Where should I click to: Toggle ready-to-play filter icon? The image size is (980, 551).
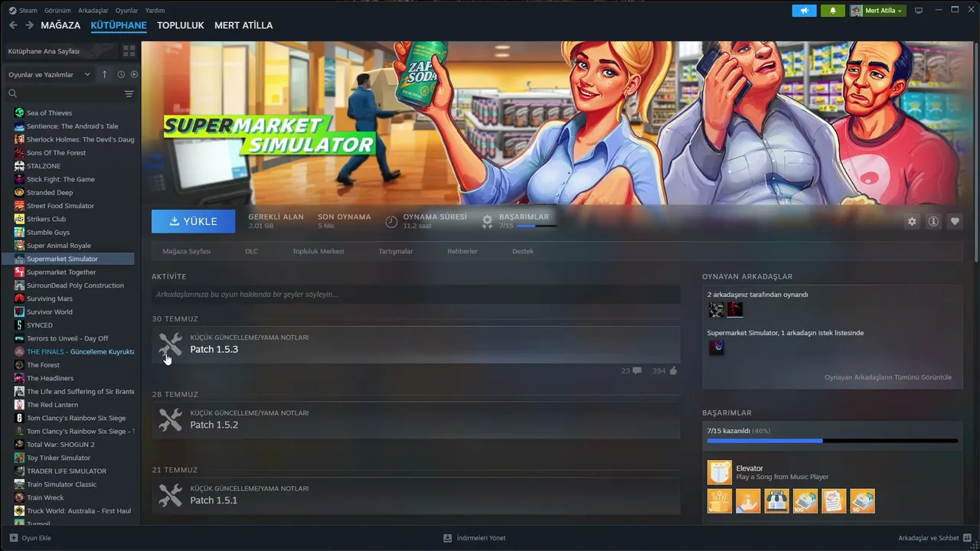134,74
